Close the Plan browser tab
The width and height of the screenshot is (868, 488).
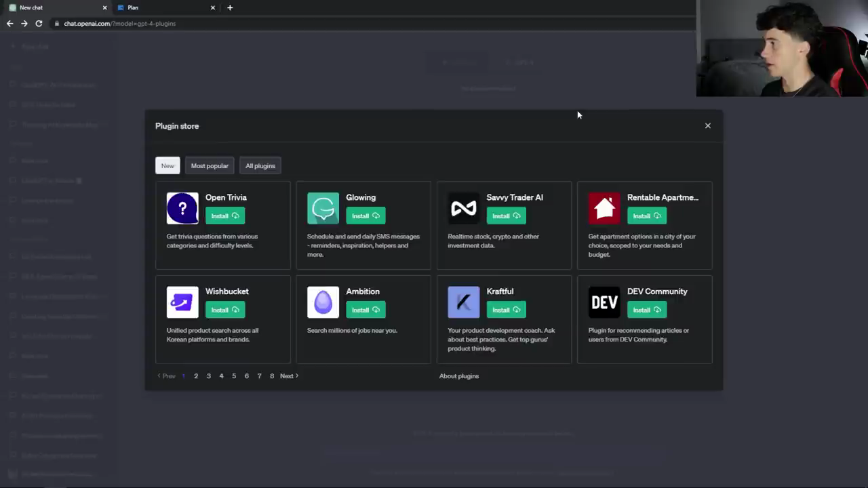click(213, 7)
